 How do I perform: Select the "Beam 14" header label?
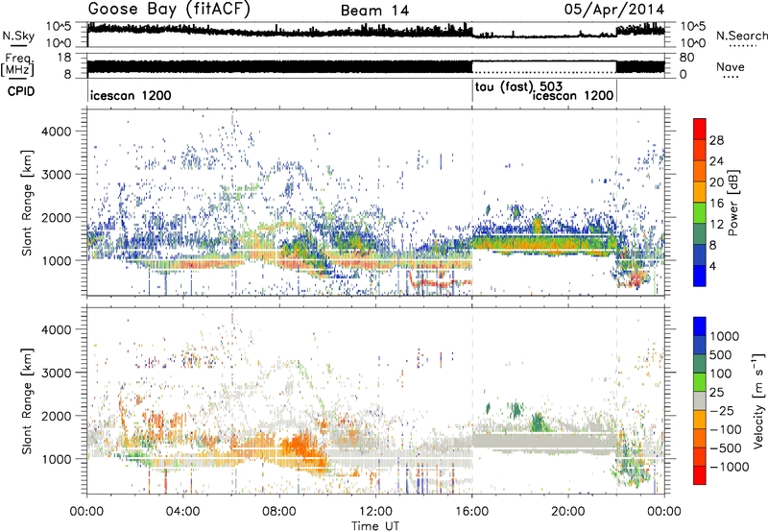click(x=374, y=11)
